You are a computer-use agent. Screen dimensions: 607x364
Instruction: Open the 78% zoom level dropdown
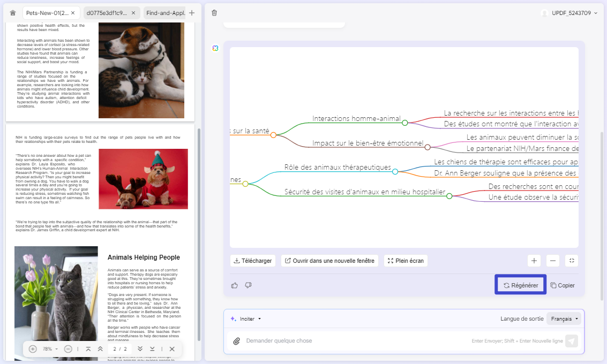(50, 349)
